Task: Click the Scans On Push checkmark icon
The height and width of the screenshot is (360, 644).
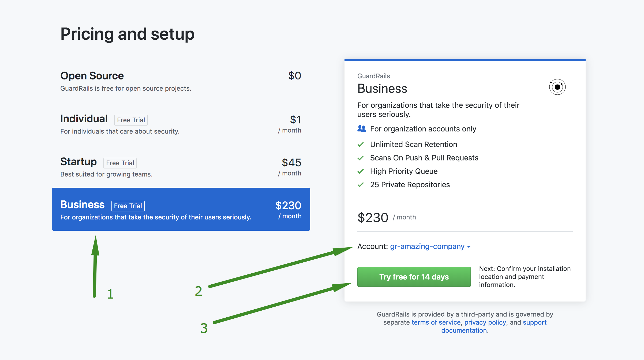Action: 361,158
